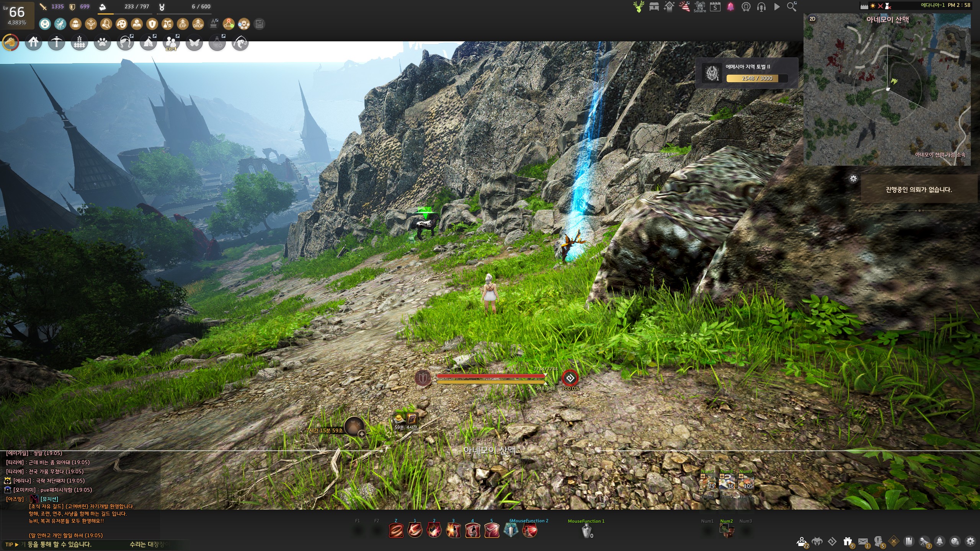Activate the skill in slot Z

396,531
